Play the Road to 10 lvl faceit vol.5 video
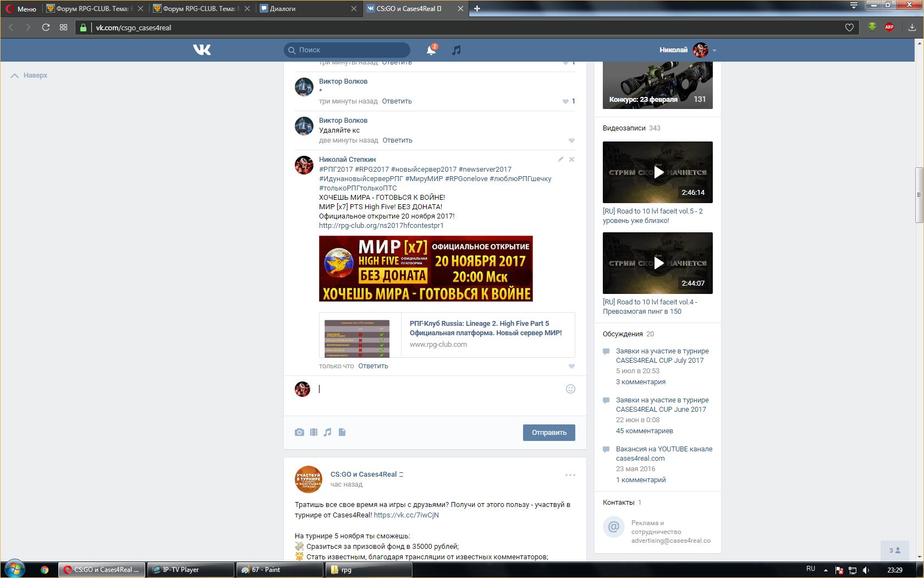This screenshot has height=578, width=924. click(x=658, y=172)
